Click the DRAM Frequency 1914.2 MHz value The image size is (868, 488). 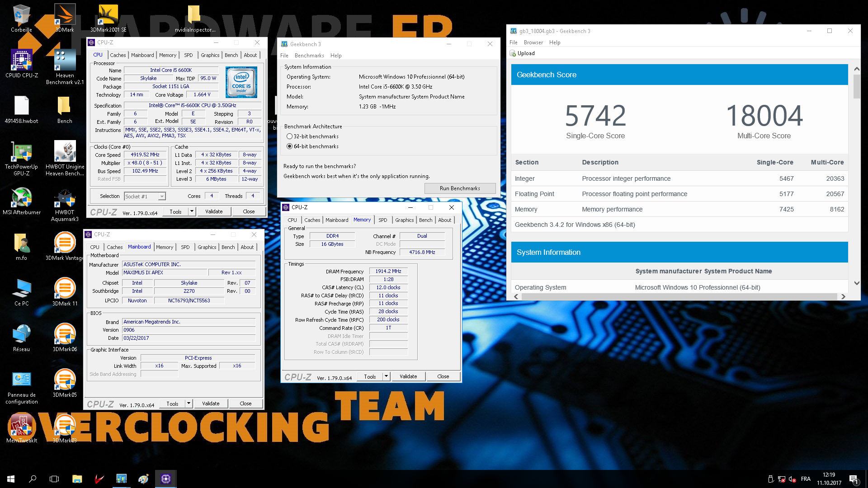point(388,271)
